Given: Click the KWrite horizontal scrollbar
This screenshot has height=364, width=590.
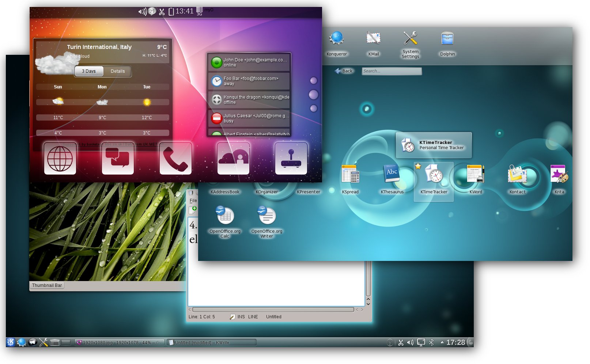Looking at the screenshot, I should 273,310.
